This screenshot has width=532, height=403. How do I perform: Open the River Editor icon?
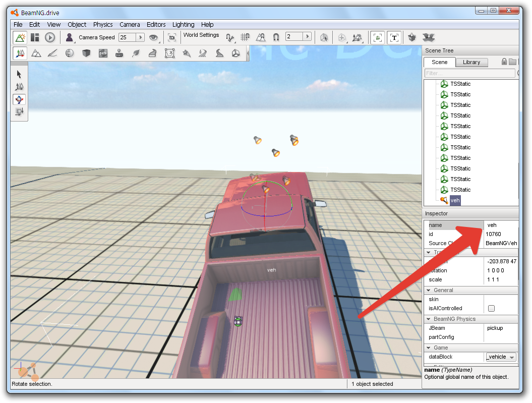(203, 53)
